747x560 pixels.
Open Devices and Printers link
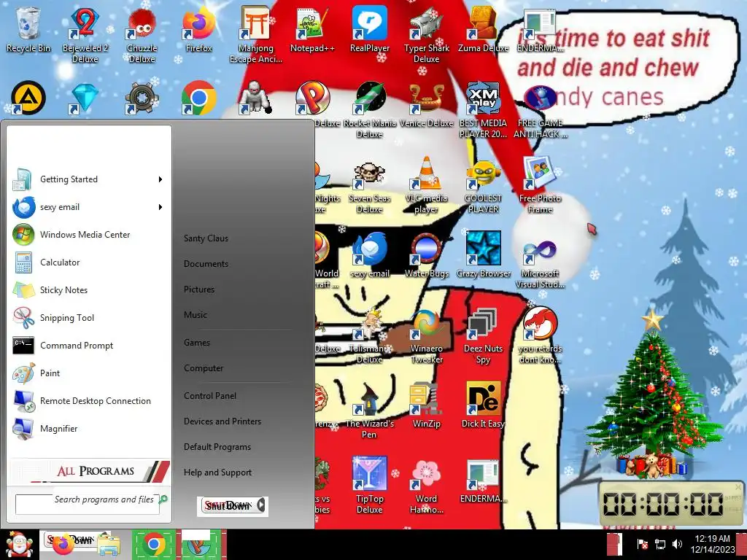(222, 421)
